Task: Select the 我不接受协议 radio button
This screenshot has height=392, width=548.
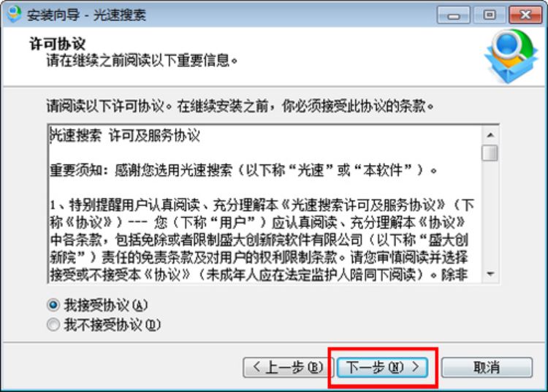Action: (x=53, y=325)
